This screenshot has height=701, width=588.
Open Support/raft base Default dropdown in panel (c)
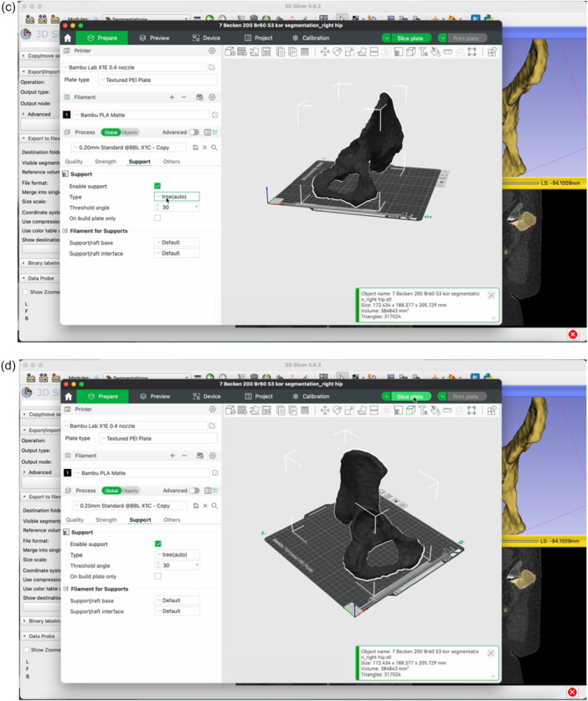(x=177, y=242)
